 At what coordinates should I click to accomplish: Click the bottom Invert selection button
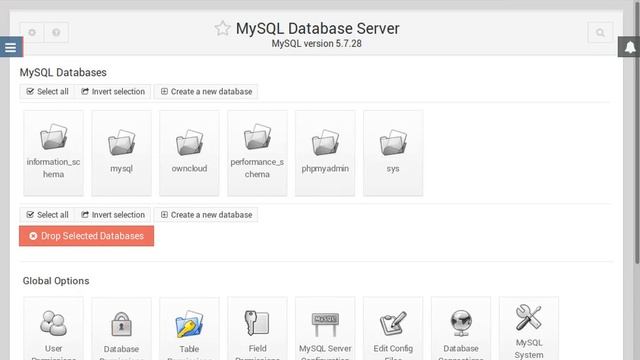(x=113, y=215)
